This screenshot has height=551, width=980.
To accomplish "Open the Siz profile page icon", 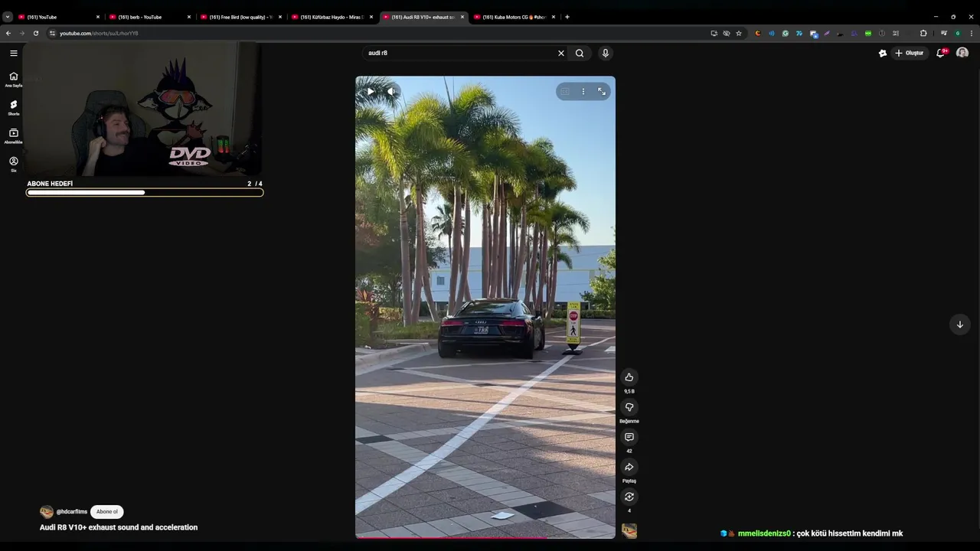I will [14, 164].
